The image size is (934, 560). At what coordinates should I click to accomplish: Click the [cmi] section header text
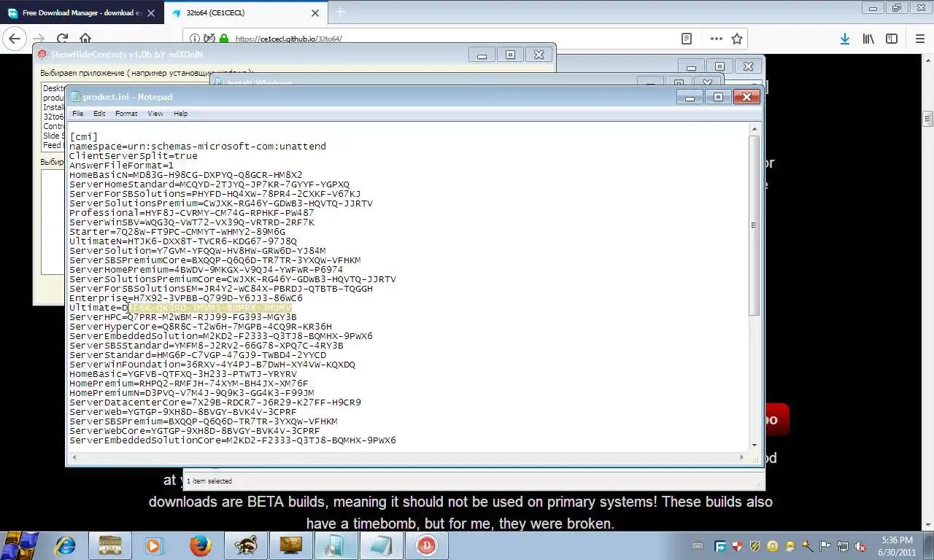84,137
